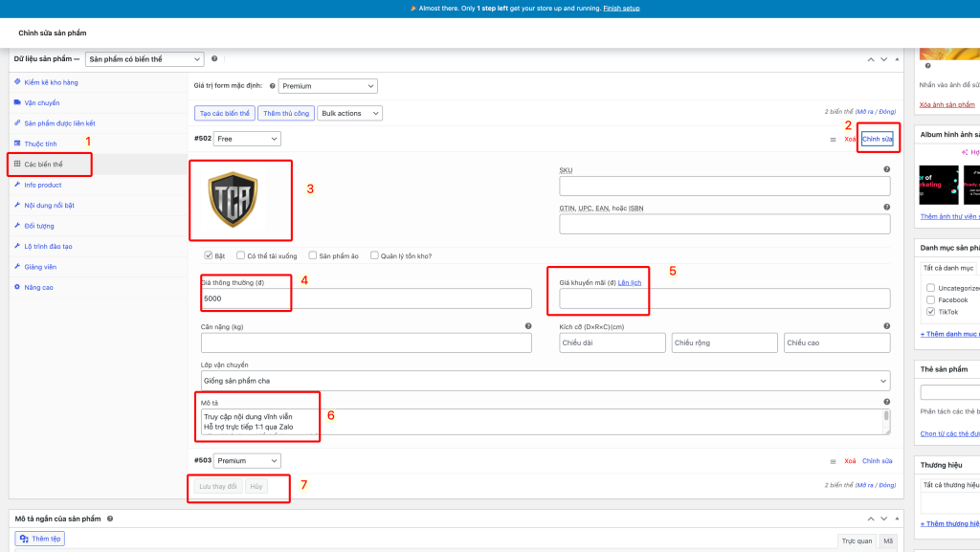Open the Sản phẩm có biến thể product type dropdown
The width and height of the screenshot is (980, 552).
(x=145, y=59)
